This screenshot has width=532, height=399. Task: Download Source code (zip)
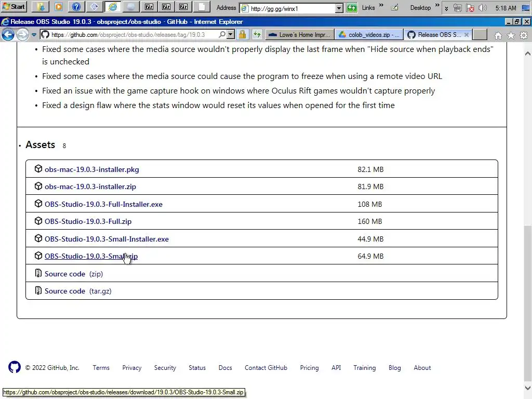74,274
